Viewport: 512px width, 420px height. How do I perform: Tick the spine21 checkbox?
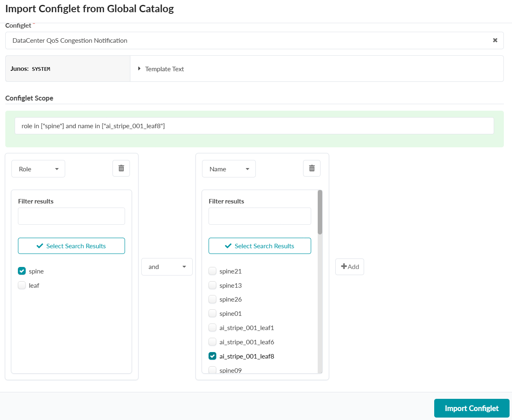click(213, 271)
